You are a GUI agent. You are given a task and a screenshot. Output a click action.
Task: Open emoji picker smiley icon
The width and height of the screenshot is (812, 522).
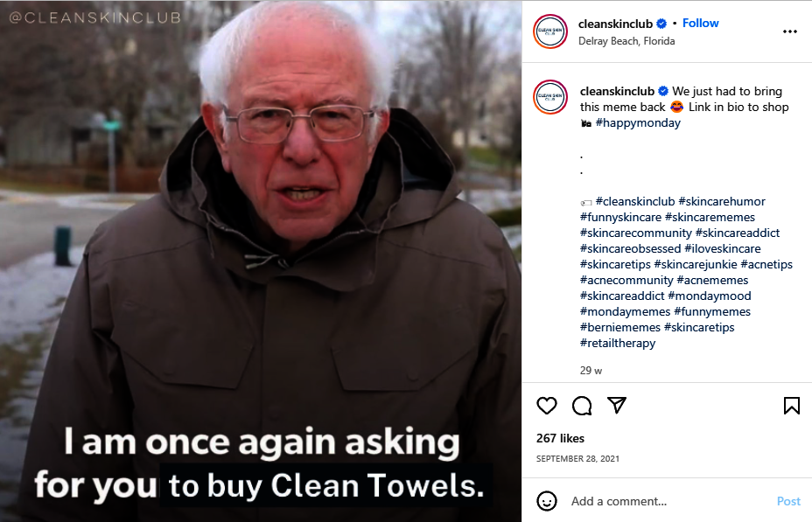(x=546, y=501)
